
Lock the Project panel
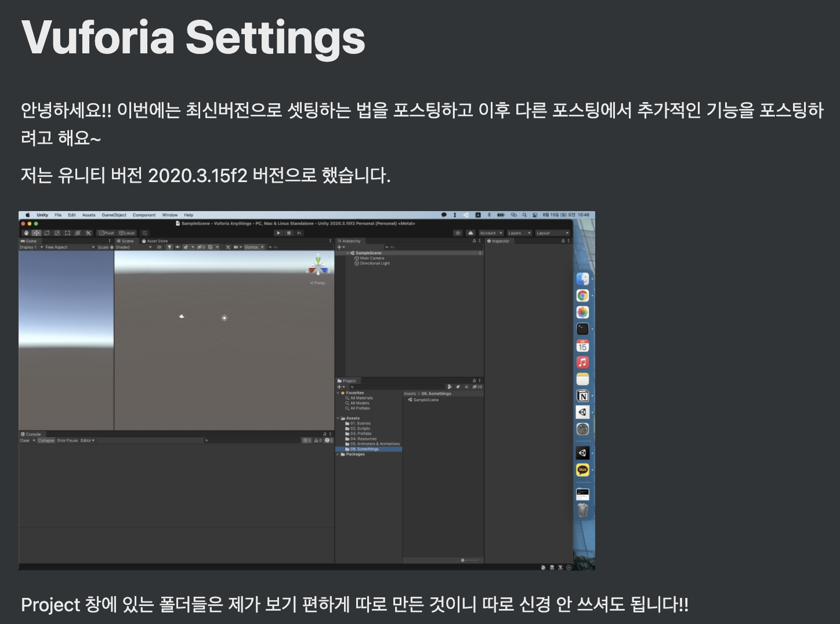(x=474, y=381)
